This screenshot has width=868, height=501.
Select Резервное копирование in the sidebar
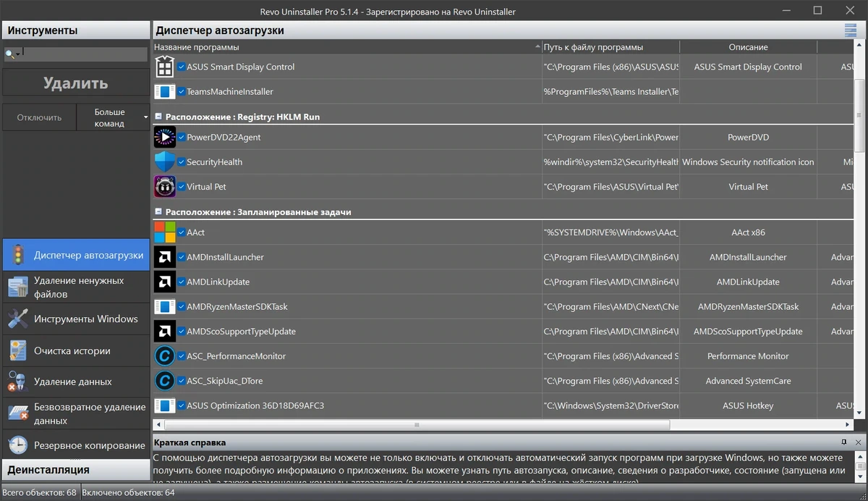pyautogui.click(x=75, y=445)
